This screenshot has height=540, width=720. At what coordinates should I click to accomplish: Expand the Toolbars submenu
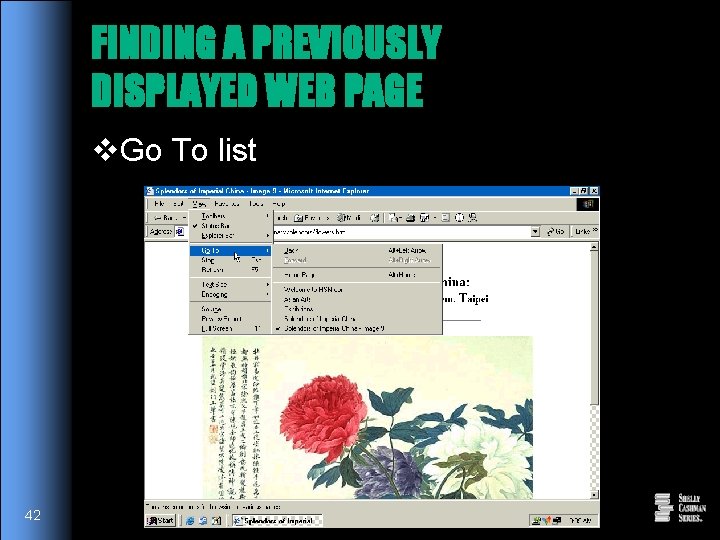tap(231, 216)
